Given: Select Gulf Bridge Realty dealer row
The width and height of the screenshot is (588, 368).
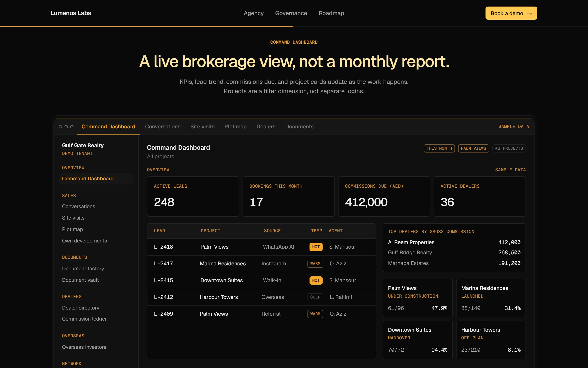Looking at the screenshot, I should click(454, 253).
